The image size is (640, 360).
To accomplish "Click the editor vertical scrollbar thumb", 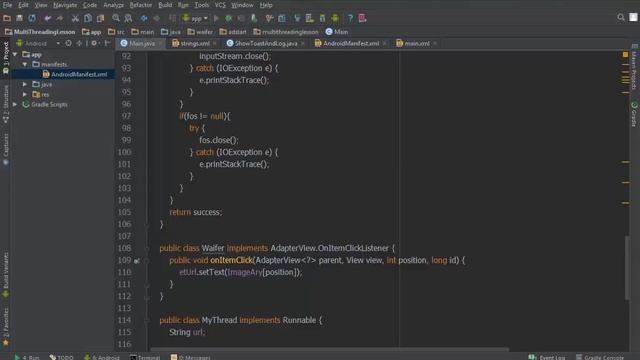I will (627, 267).
